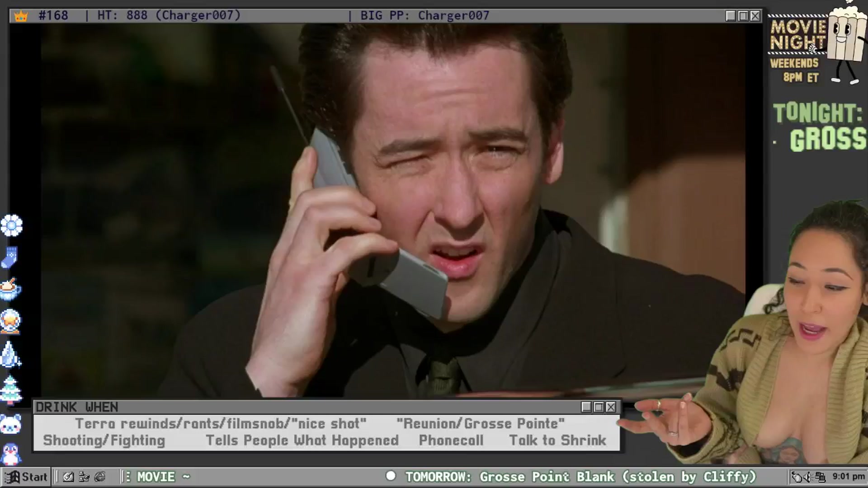The image size is (868, 488).
Task: Click the TOMORROW: Grosse Point Blank ticker
Action: click(580, 477)
